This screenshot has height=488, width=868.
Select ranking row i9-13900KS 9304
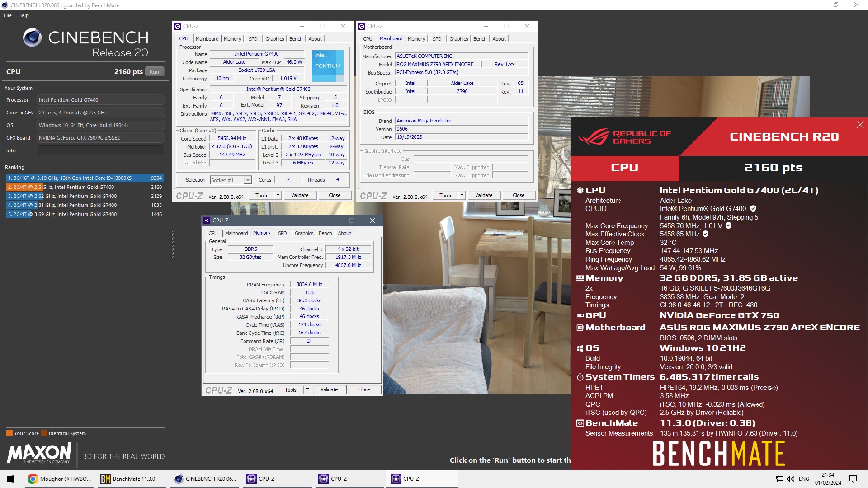tap(85, 178)
